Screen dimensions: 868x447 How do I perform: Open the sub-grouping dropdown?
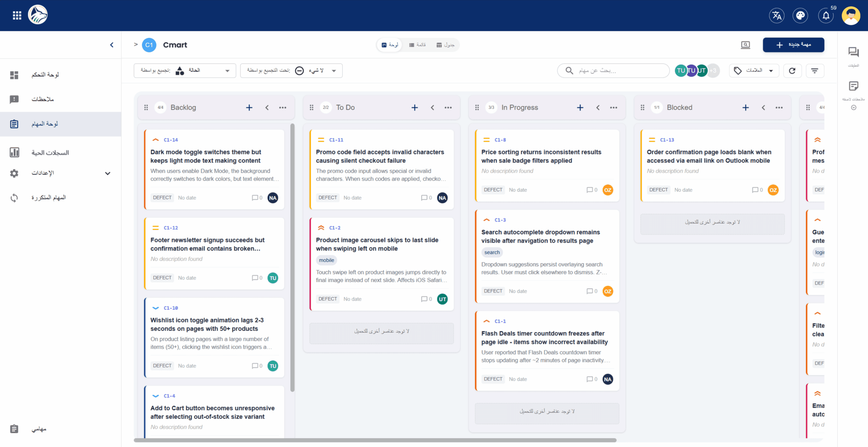click(x=291, y=70)
